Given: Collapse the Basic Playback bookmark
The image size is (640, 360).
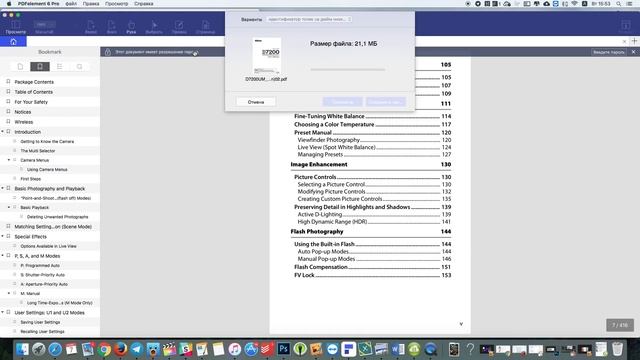Looking at the screenshot, I should pyautogui.click(x=9, y=207).
